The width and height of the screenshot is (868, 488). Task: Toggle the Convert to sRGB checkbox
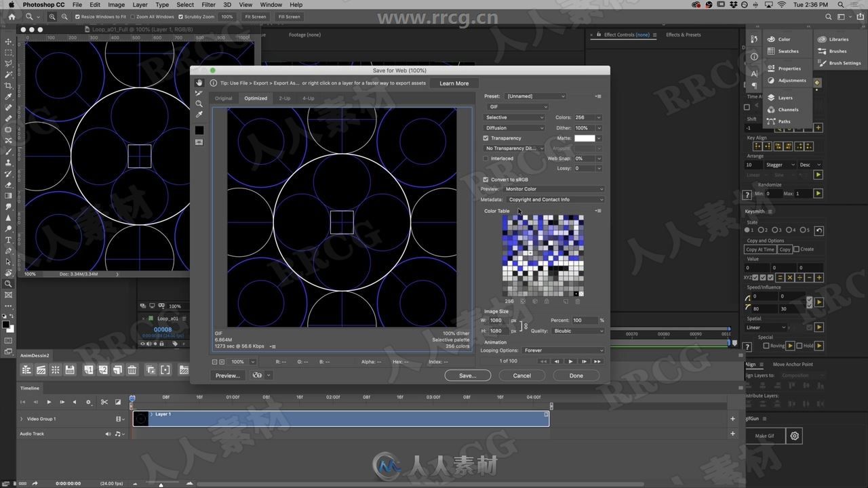pos(486,180)
